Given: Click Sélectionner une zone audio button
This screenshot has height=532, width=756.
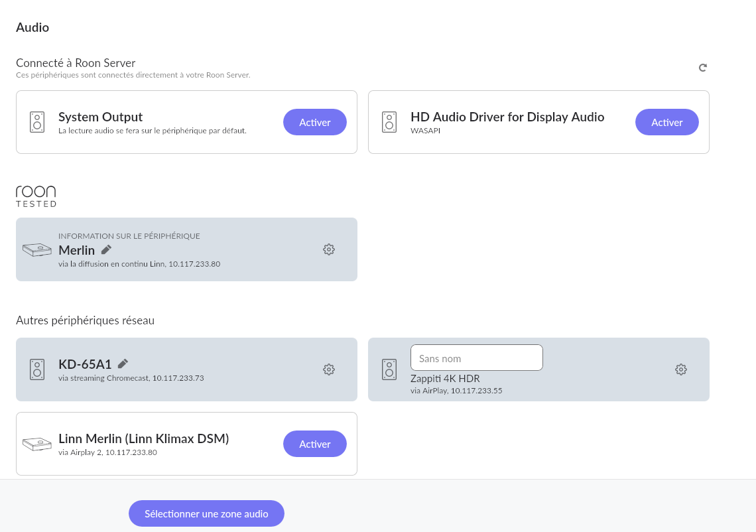Looking at the screenshot, I should coord(206,513).
